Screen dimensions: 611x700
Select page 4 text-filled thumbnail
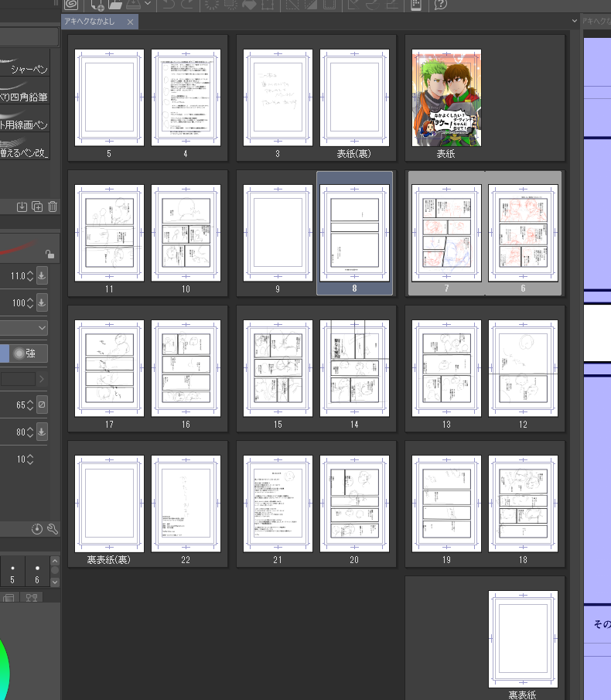point(186,97)
